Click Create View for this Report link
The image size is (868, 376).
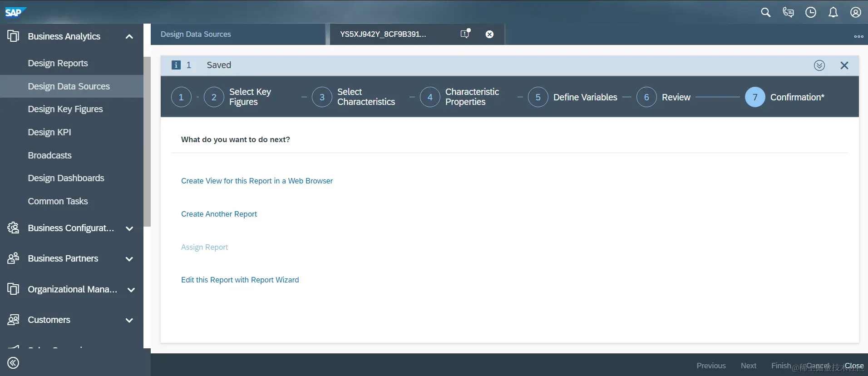tap(257, 181)
